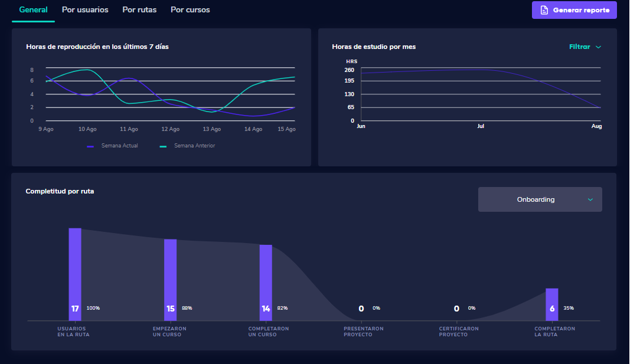Image resolution: width=640 pixels, height=364 pixels.
Task: Switch to the Por usuarios tab
Action: 85,9
